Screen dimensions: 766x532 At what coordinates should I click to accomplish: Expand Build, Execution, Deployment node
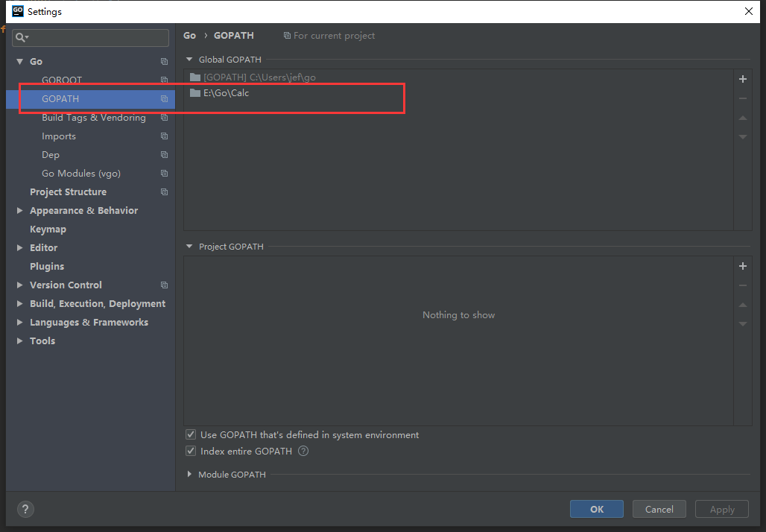[19, 303]
